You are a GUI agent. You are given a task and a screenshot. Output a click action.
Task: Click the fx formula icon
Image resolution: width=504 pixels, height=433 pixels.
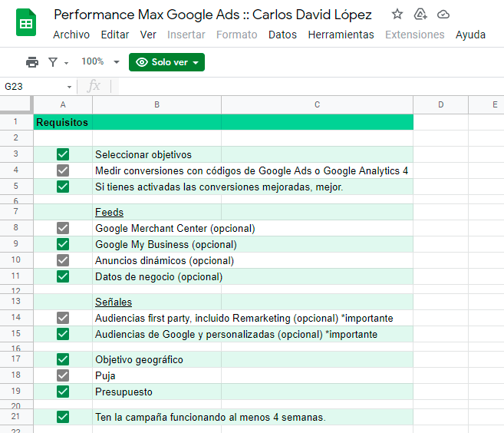click(x=94, y=86)
